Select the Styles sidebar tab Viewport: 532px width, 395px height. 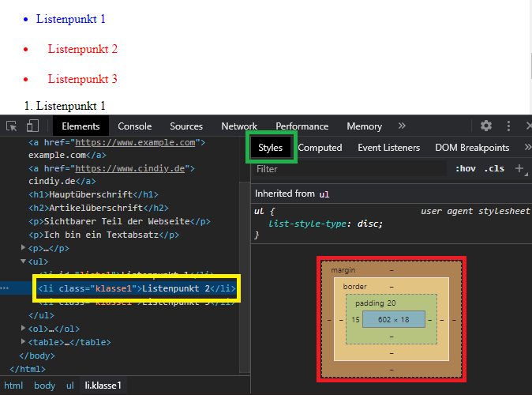[271, 148]
